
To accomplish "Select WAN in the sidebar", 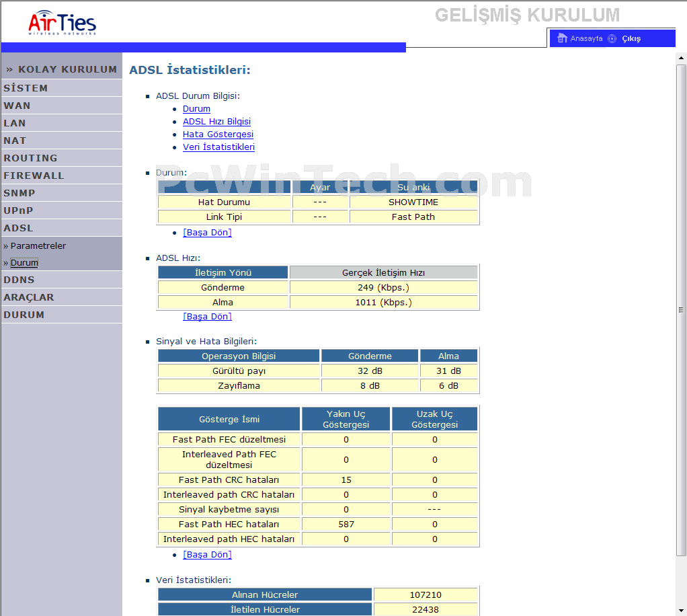I will (62, 106).
